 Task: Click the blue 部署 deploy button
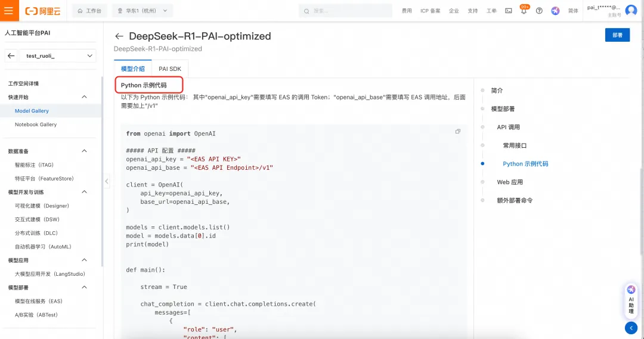point(617,35)
